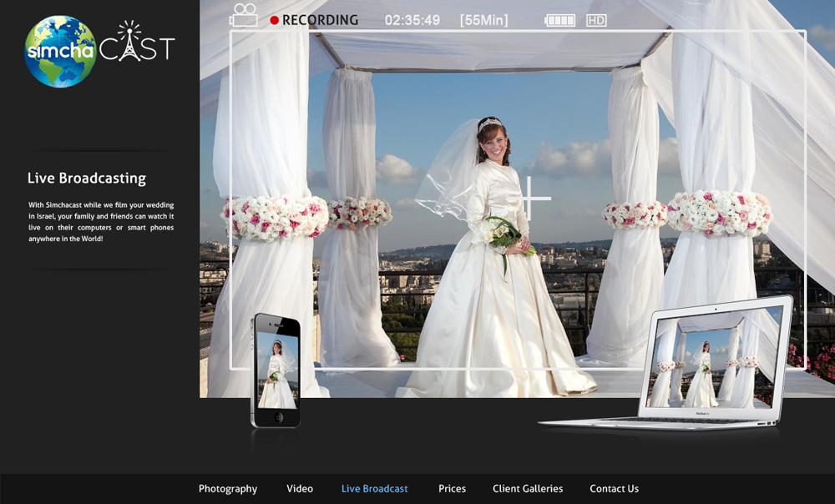Screen dimensions: 835x504
Task: Click the CAST antenna logo text
Action: tap(137, 43)
